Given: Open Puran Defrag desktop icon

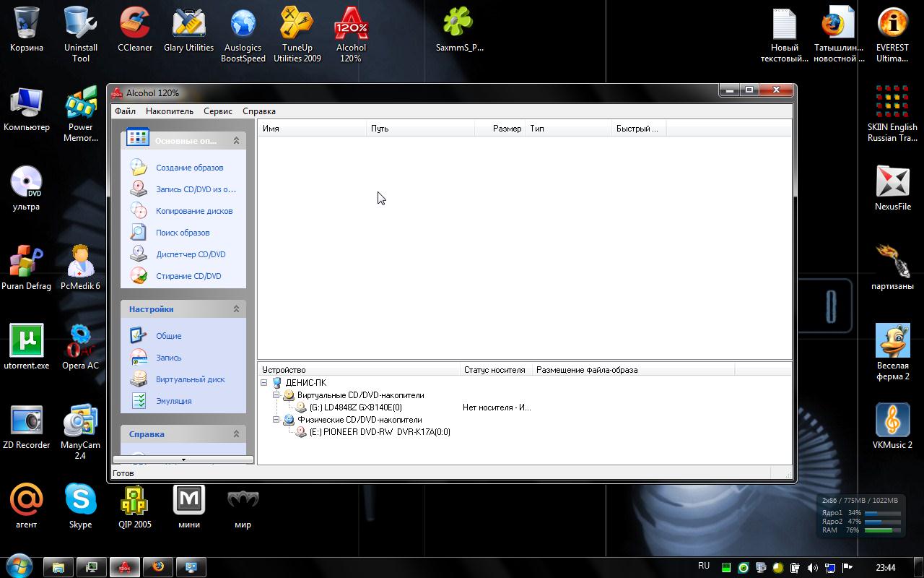Looking at the screenshot, I should (x=27, y=267).
